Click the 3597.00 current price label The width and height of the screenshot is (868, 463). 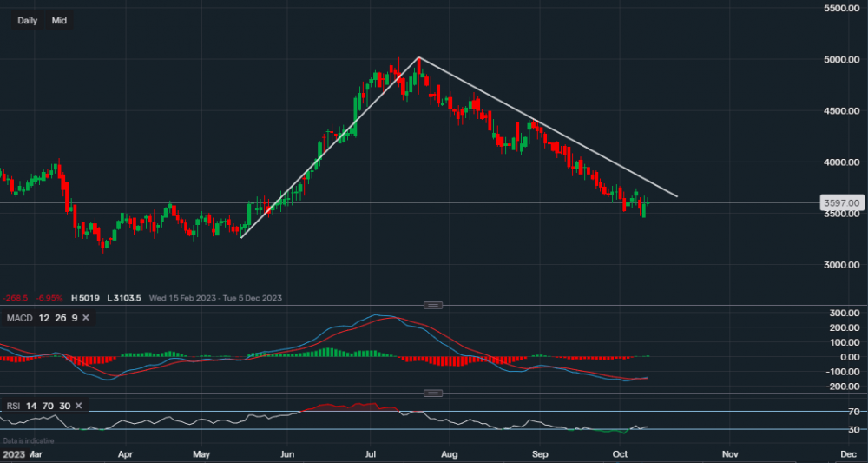click(x=841, y=203)
